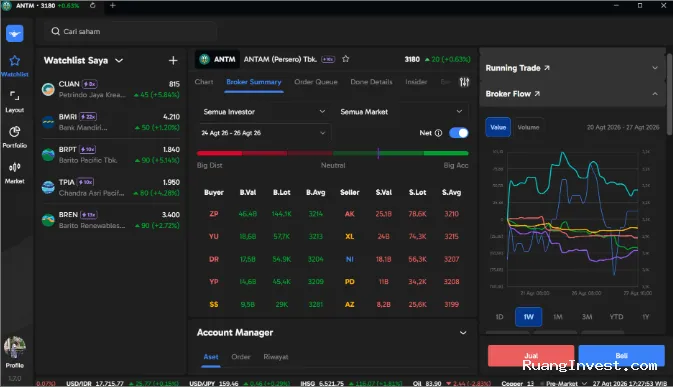Switch to the Order Queue tab
This screenshot has height=387, width=673.
tap(316, 82)
